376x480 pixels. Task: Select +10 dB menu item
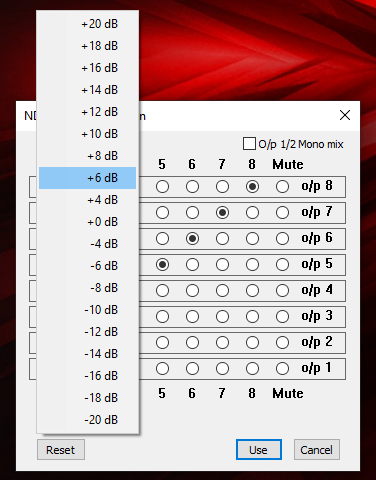pos(87,134)
